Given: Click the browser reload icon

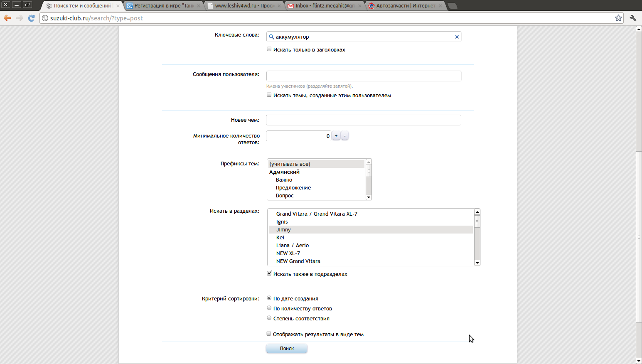Looking at the screenshot, I should pyautogui.click(x=31, y=18).
